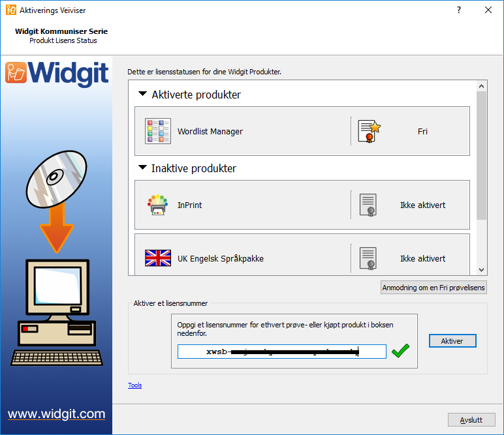504x435 pixels.
Task: Select the InPrint product name
Action: [x=189, y=205]
